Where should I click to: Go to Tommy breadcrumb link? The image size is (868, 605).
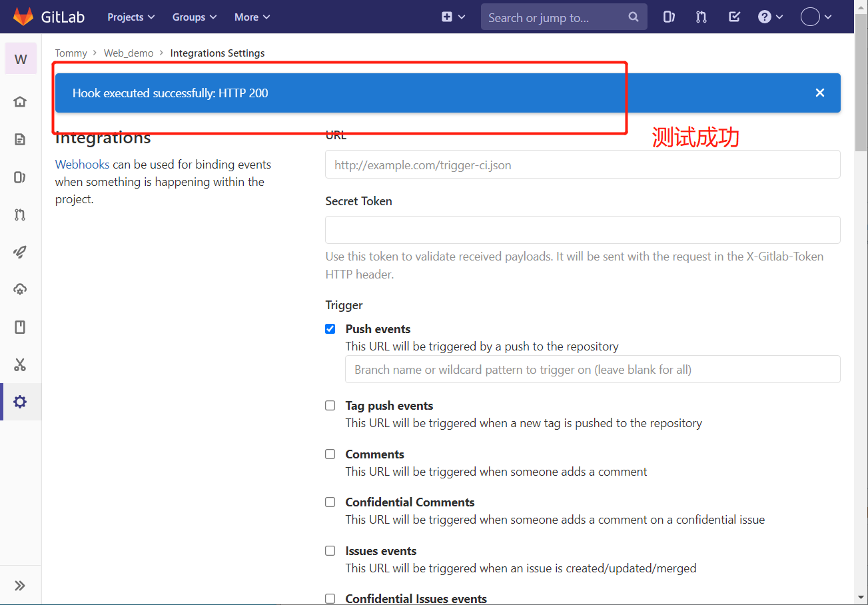click(x=71, y=53)
